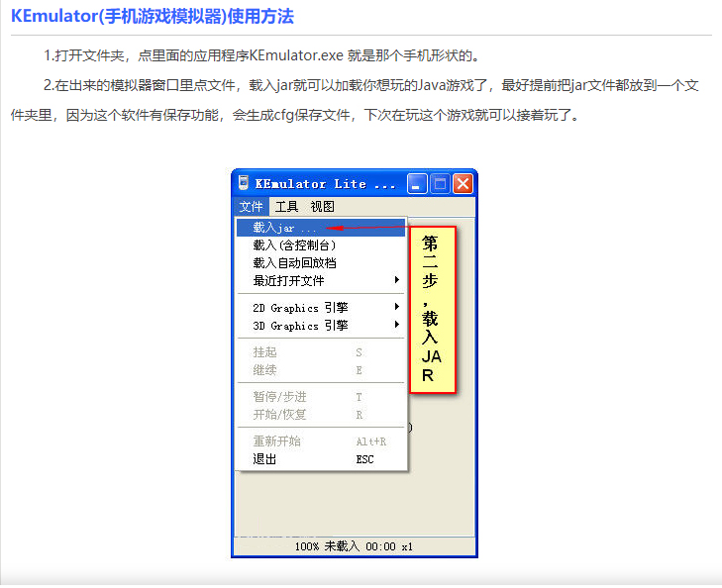Viewport: 722px width, 588px height.
Task: Click the disabled 暂停/步进 entry
Action: pos(321,397)
